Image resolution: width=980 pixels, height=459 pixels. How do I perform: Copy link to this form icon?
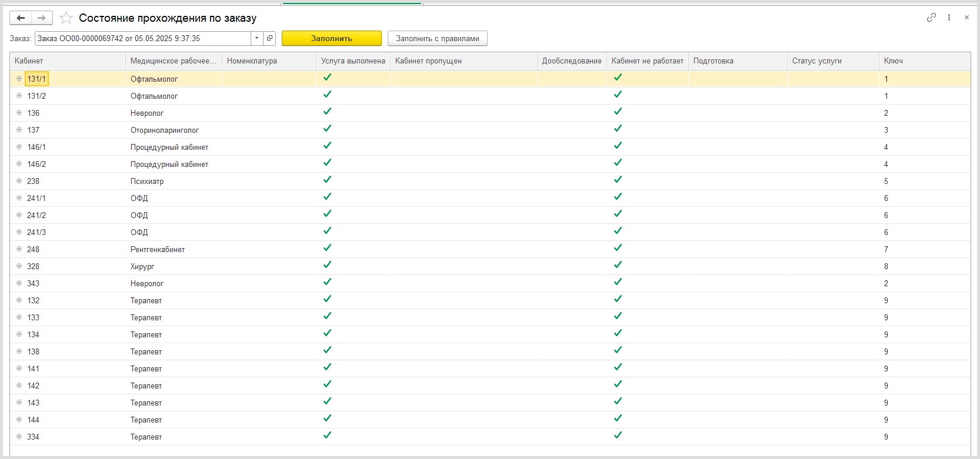[931, 18]
